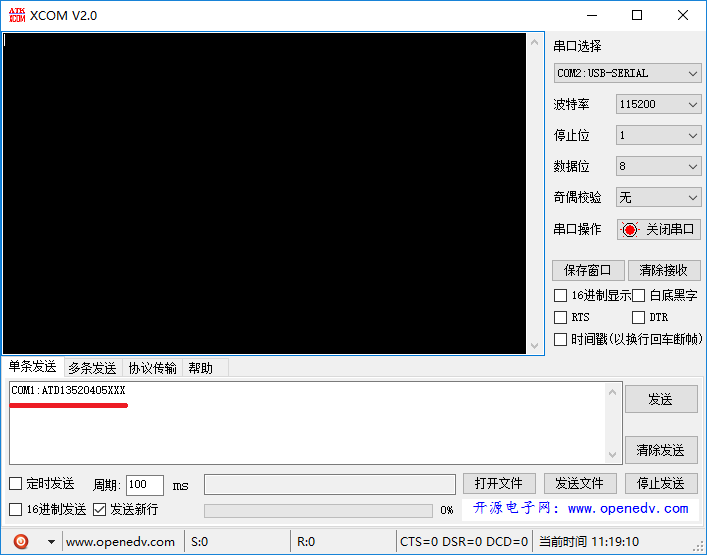The height and width of the screenshot is (555, 707).
Task: Select the 单条发送 tab
Action: (x=32, y=367)
